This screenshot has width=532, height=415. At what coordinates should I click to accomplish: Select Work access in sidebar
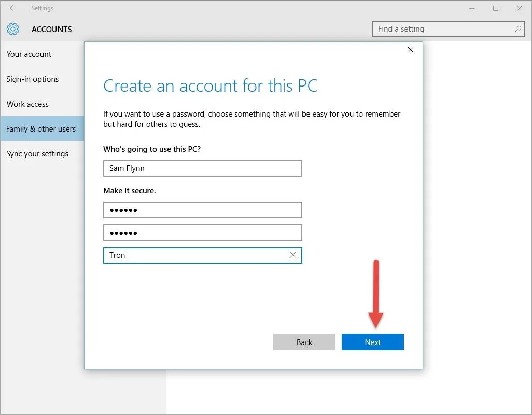click(x=27, y=104)
